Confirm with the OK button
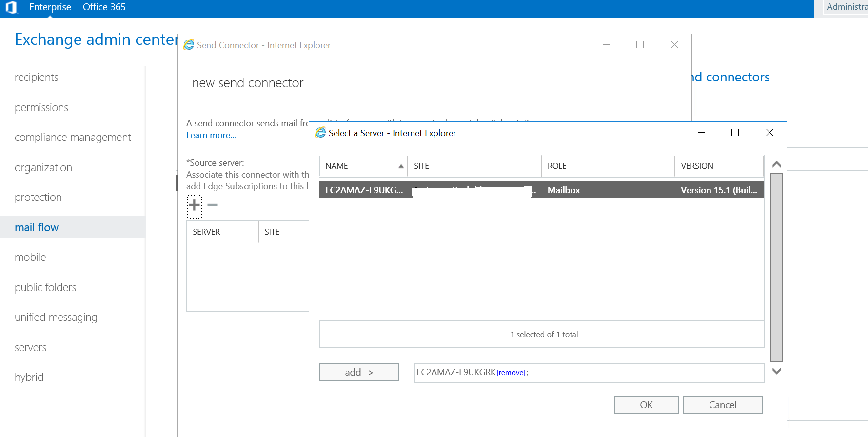 647,405
